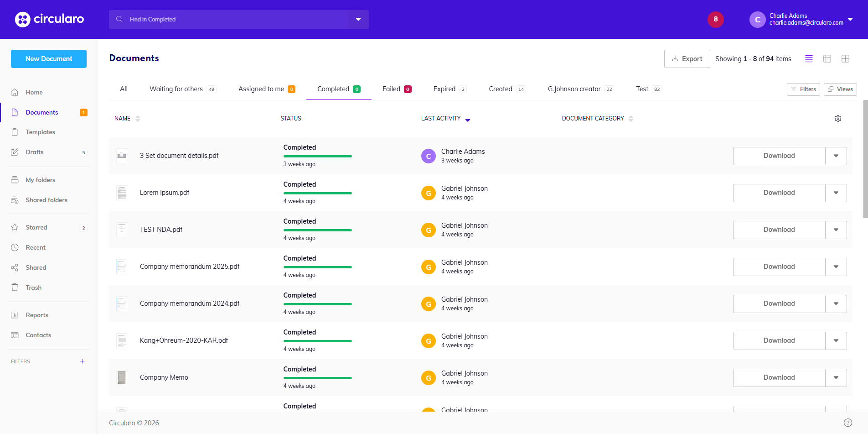Open the Expired tab
Image resolution: width=868 pixels, height=434 pixels.
coord(444,89)
